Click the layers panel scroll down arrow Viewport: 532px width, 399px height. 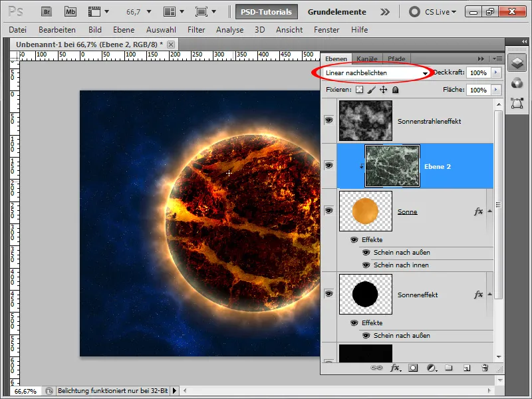(x=499, y=357)
